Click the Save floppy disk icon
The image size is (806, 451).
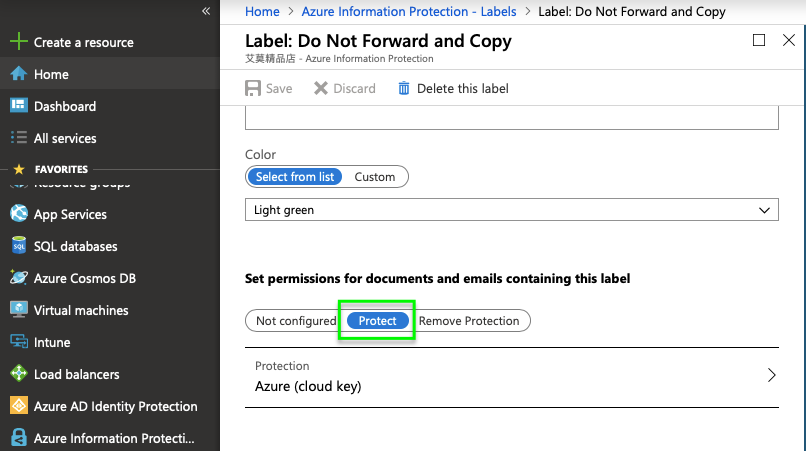253,88
